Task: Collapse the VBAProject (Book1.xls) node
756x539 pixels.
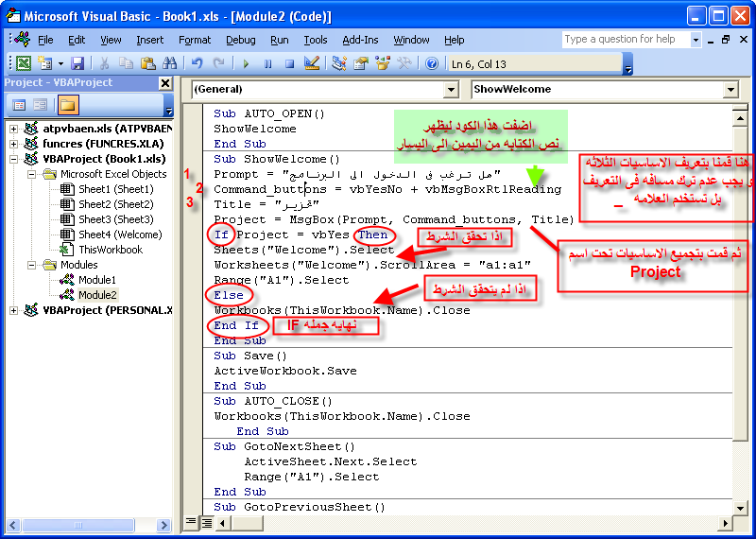Action: coord(13,159)
